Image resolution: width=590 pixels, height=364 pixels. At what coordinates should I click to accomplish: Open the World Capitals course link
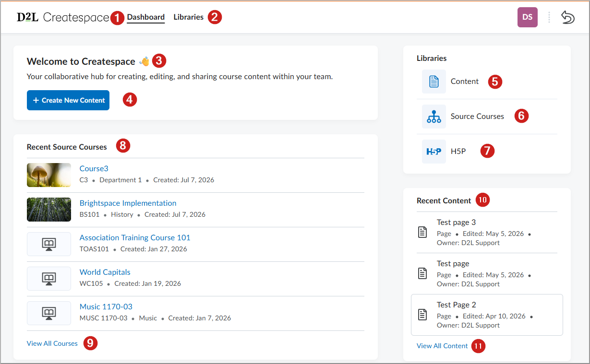[x=105, y=272]
